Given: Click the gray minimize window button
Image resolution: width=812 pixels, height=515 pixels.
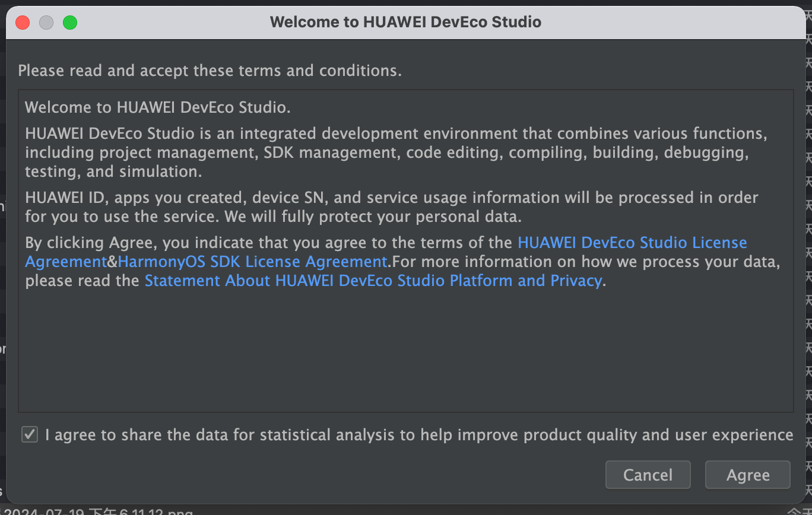Looking at the screenshot, I should (46, 23).
